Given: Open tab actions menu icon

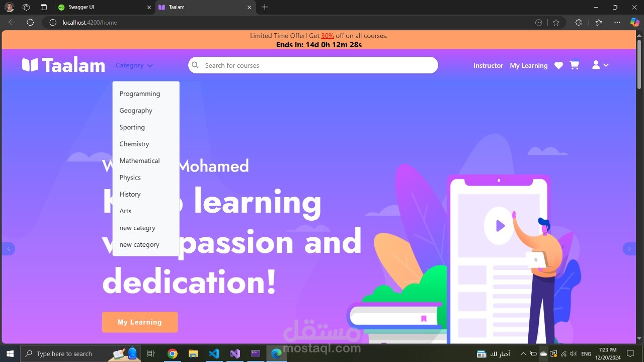Looking at the screenshot, I should [x=43, y=7].
